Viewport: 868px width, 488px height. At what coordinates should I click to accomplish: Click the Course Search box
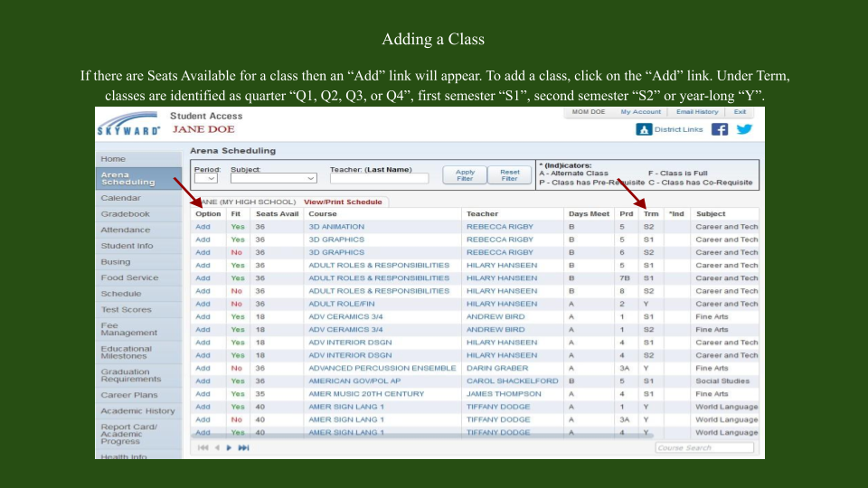point(705,447)
